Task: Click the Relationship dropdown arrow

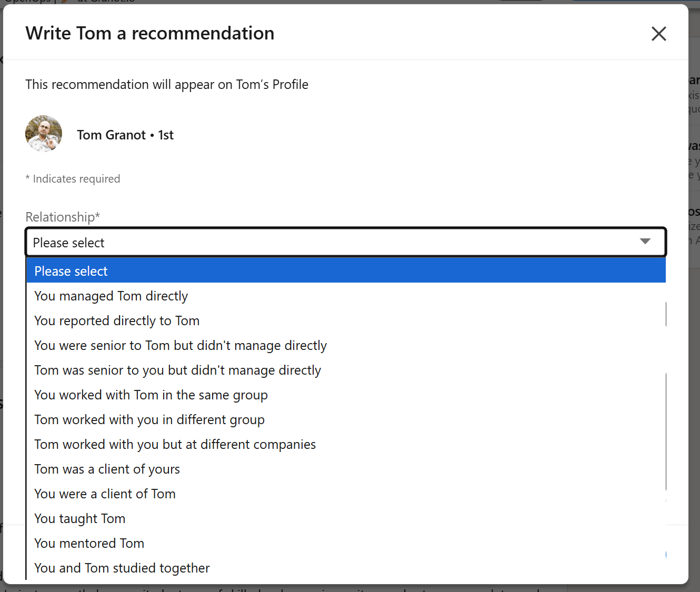Action: click(x=645, y=242)
